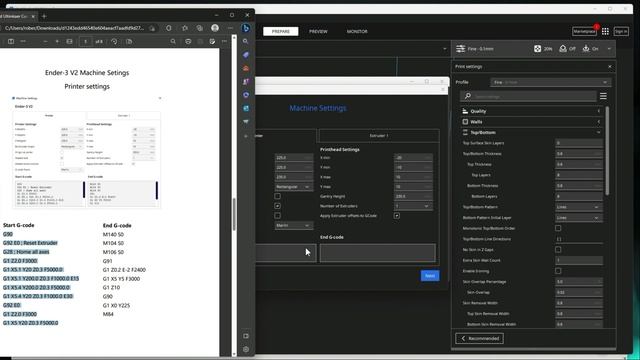This screenshot has width=640, height=360.
Task: Close the Print settings panel with X
Action: click(x=610, y=67)
